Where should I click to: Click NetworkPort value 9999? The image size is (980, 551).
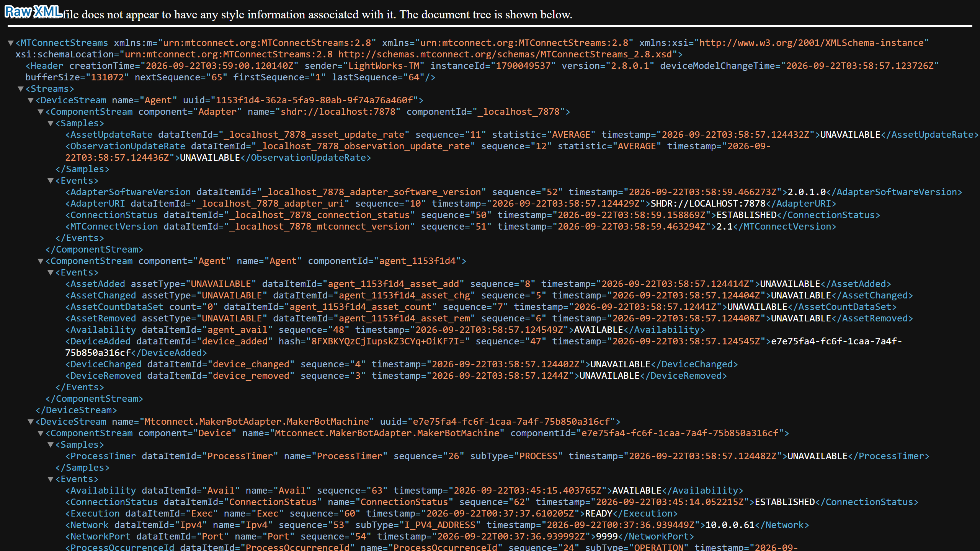click(x=607, y=536)
